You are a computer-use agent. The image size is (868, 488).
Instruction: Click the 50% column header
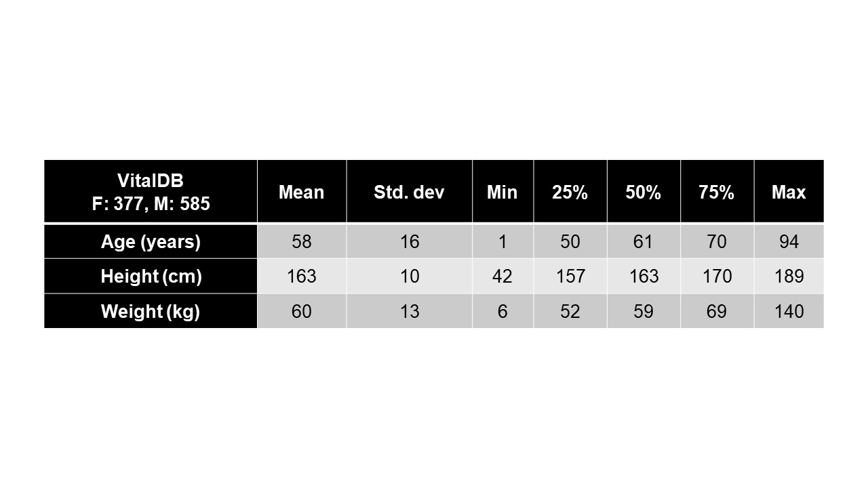pos(644,192)
